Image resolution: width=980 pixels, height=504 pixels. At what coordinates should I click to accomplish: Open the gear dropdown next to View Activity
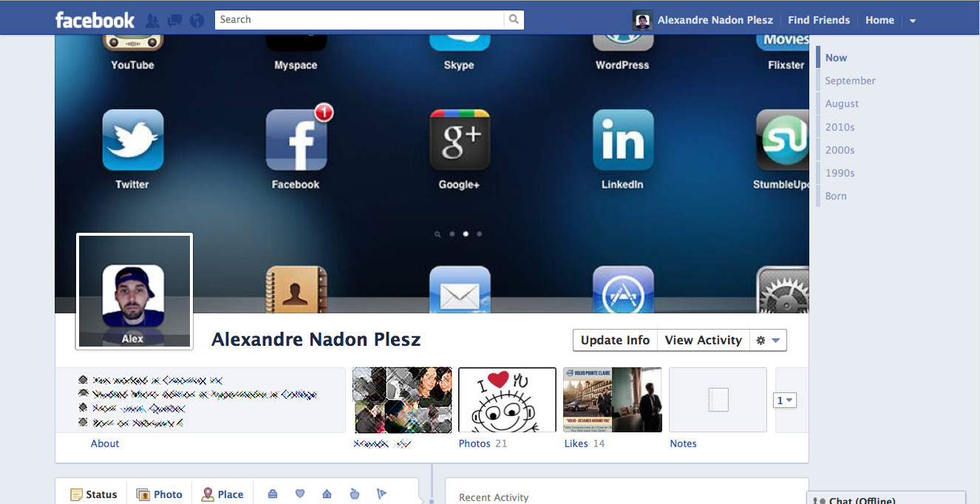tap(768, 340)
